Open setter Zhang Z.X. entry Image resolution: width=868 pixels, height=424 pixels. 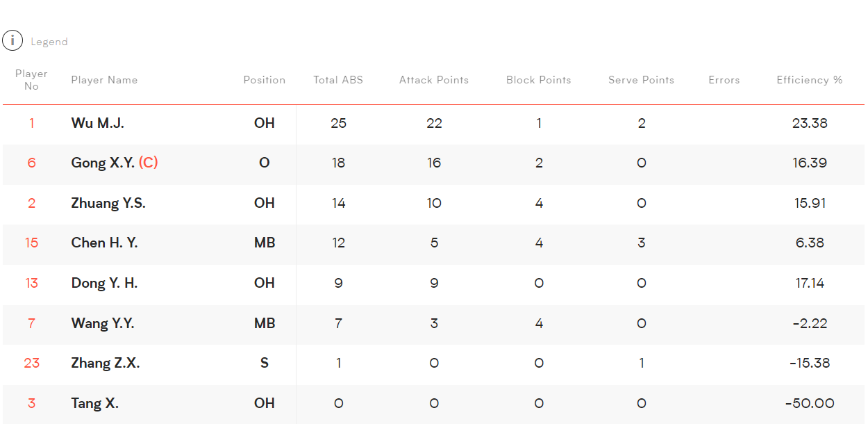point(106,363)
